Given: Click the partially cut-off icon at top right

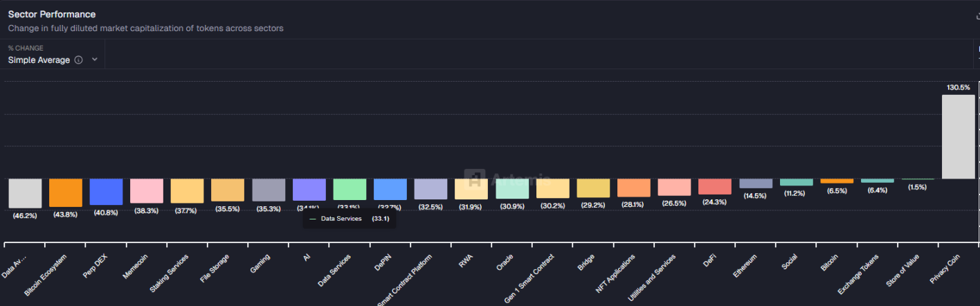Looking at the screenshot, I should pos(977,15).
